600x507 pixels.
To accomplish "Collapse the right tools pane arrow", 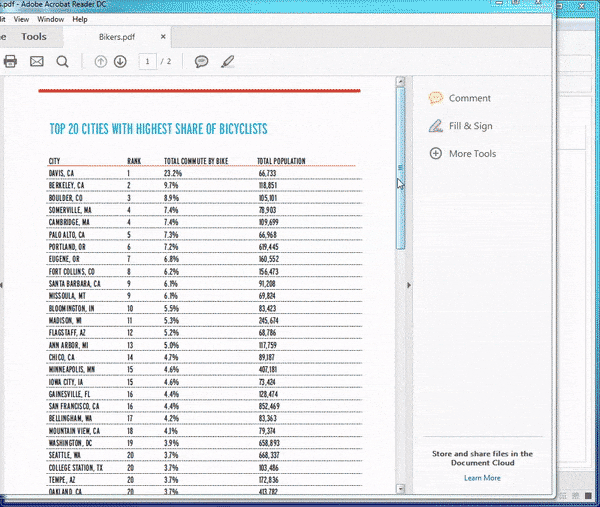I will tap(408, 286).
